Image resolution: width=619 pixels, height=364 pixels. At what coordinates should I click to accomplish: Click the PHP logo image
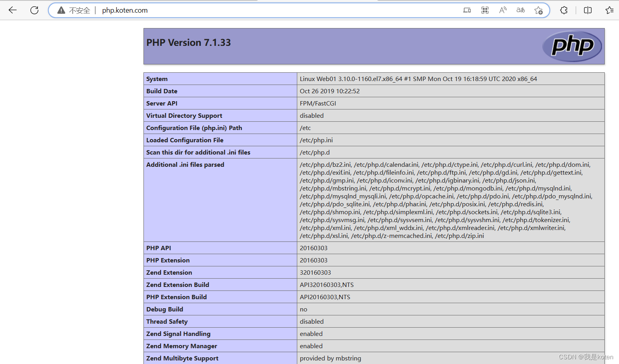coord(572,46)
